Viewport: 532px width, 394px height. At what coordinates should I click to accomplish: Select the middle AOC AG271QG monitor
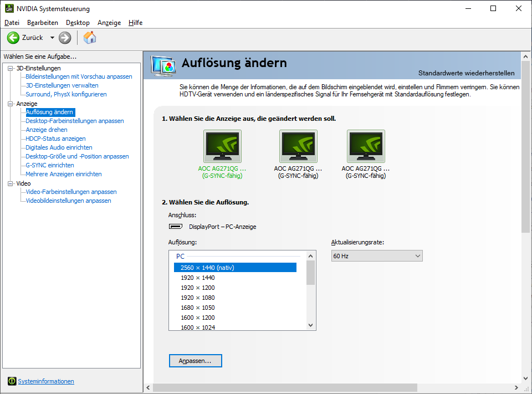[x=298, y=146]
